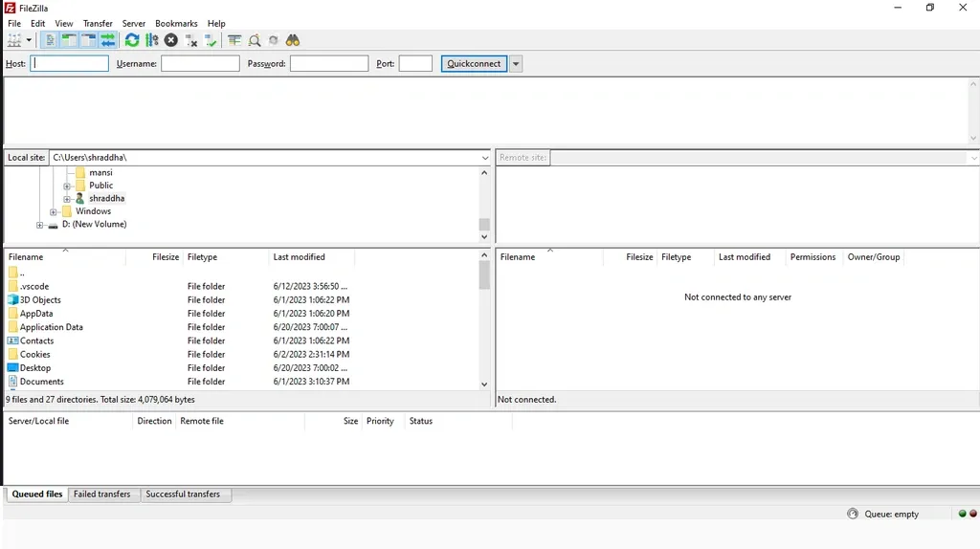Open directory listing filters icon

234,40
